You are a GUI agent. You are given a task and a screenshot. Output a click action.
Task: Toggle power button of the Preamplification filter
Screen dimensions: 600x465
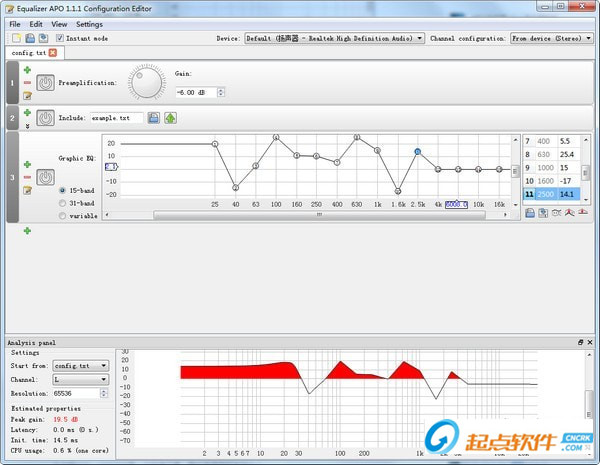click(46, 83)
